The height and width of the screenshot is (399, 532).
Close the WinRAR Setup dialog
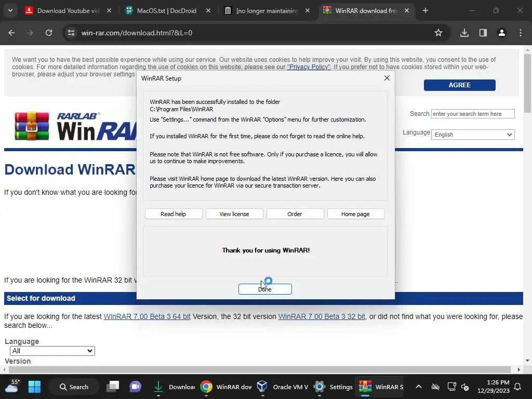coord(387,78)
